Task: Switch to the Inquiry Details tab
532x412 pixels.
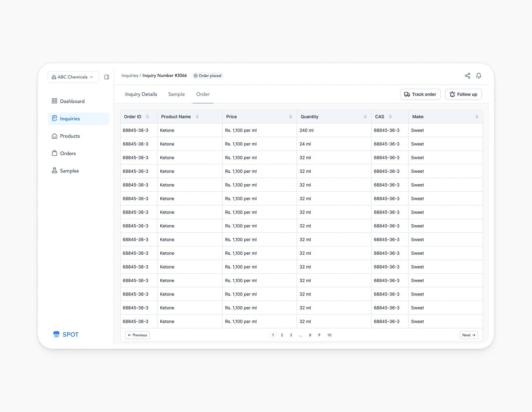Action: tap(141, 94)
